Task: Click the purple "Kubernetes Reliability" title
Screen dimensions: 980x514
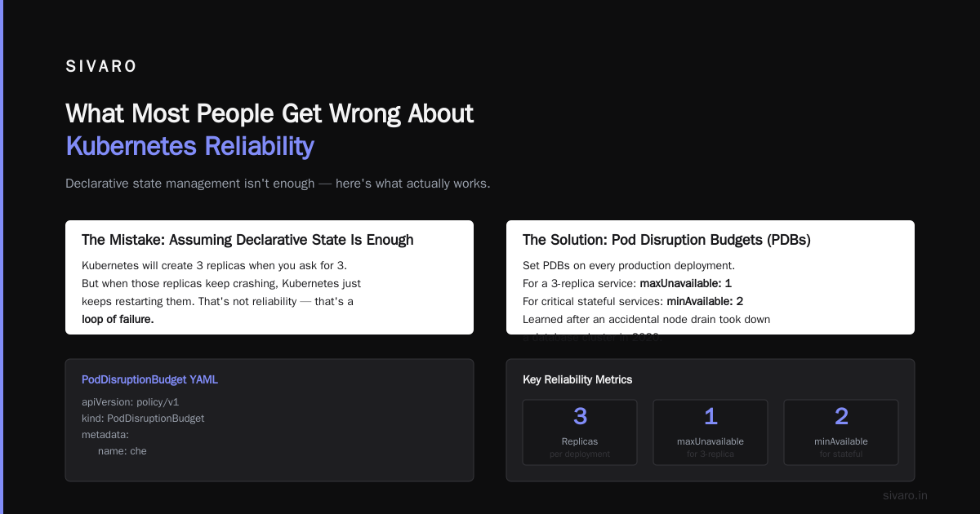Action: point(189,146)
